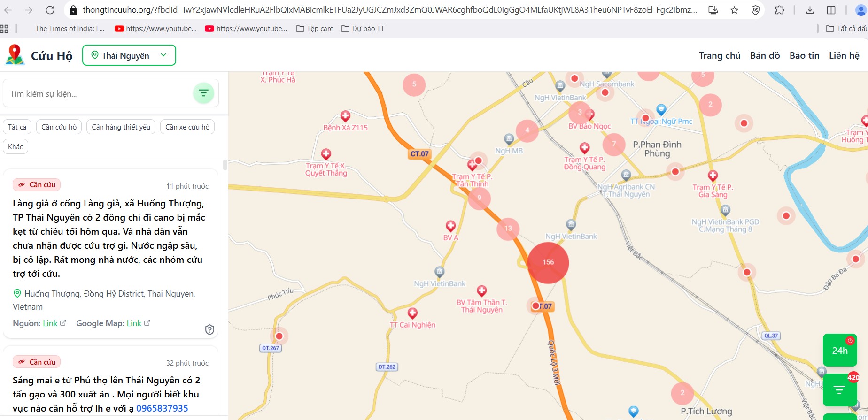Toggle the 'Cần cứu hộ' filter chip
Screen dimensions: 868x420
point(59,127)
